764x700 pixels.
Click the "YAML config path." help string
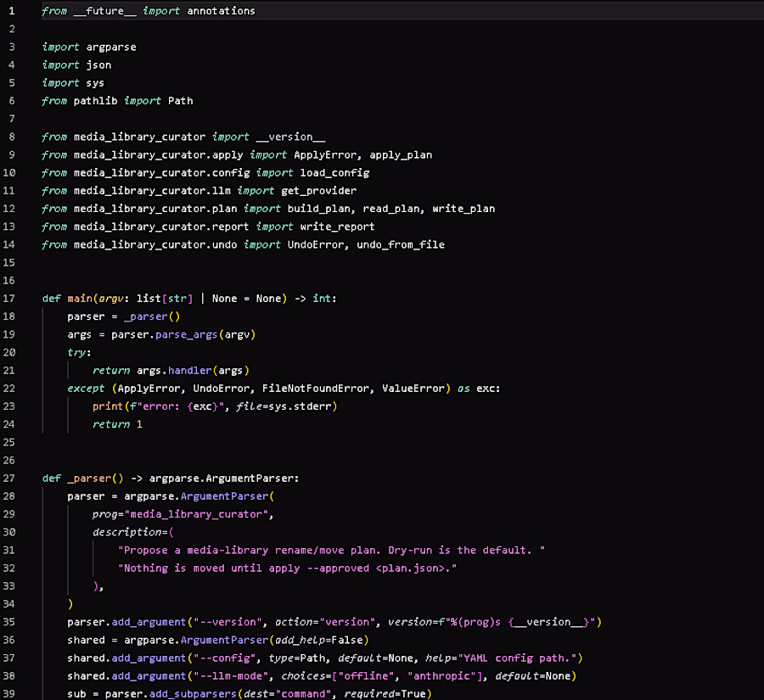[517, 658]
